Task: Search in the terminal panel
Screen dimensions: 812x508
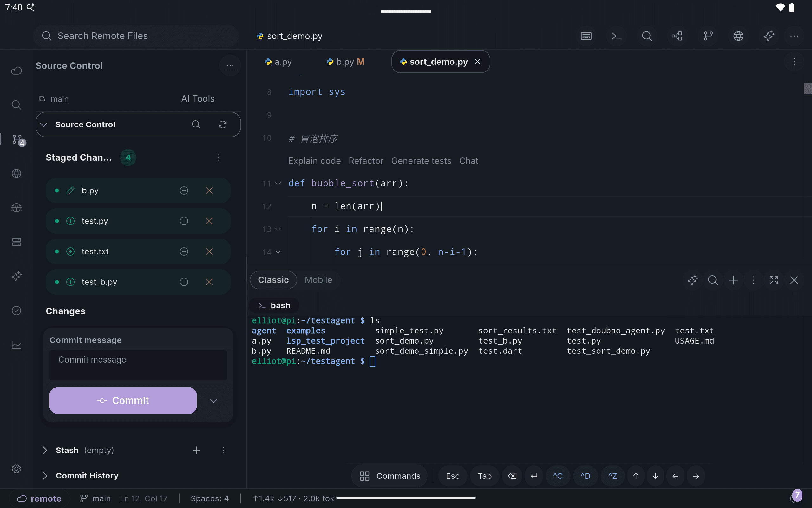Action: 713,280
